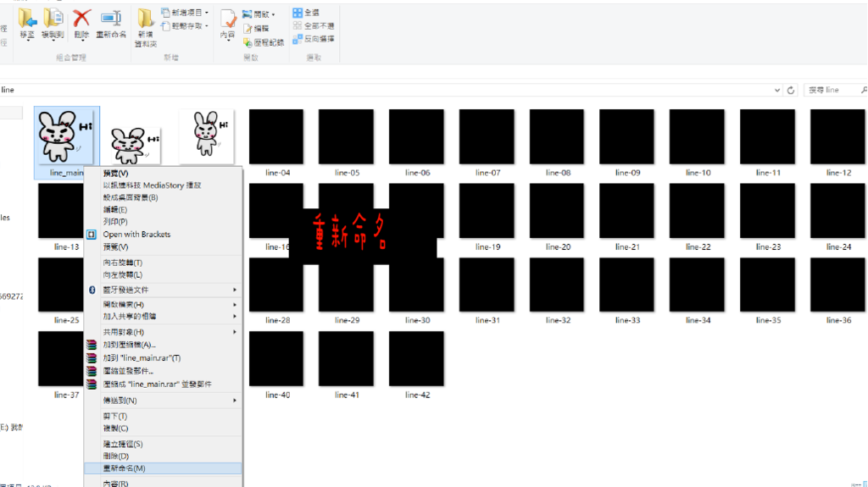Click file name label line-24
Image resolution: width=868 pixels, height=487 pixels.
pyautogui.click(x=838, y=246)
